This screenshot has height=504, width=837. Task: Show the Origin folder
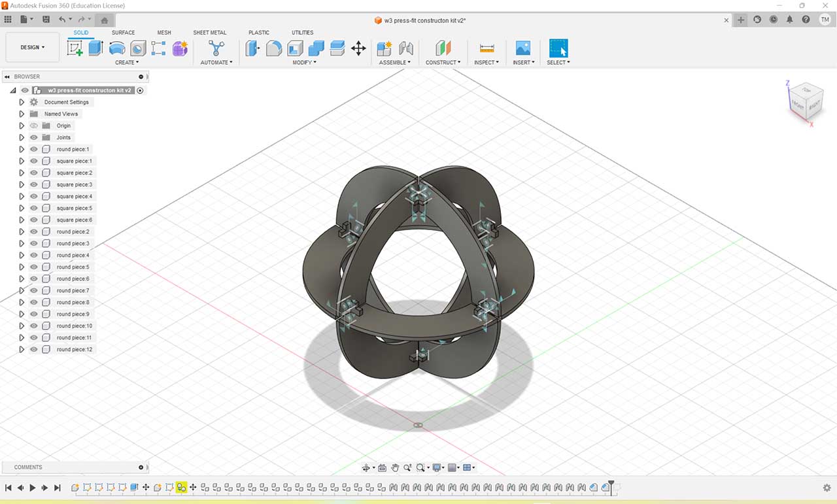tap(34, 126)
